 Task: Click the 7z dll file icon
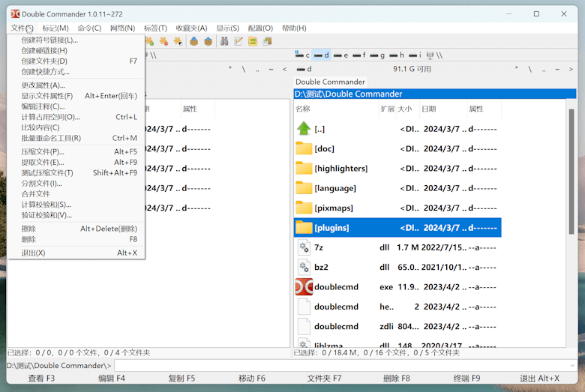click(304, 247)
